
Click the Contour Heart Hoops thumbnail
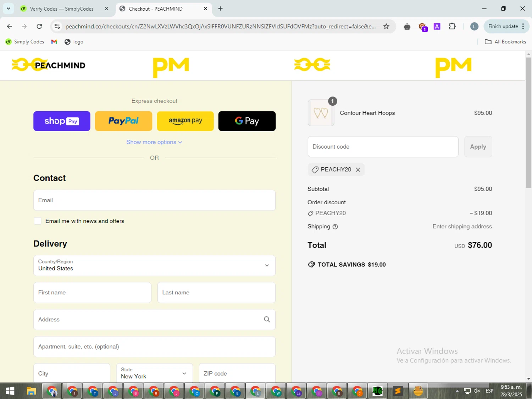tap(321, 113)
